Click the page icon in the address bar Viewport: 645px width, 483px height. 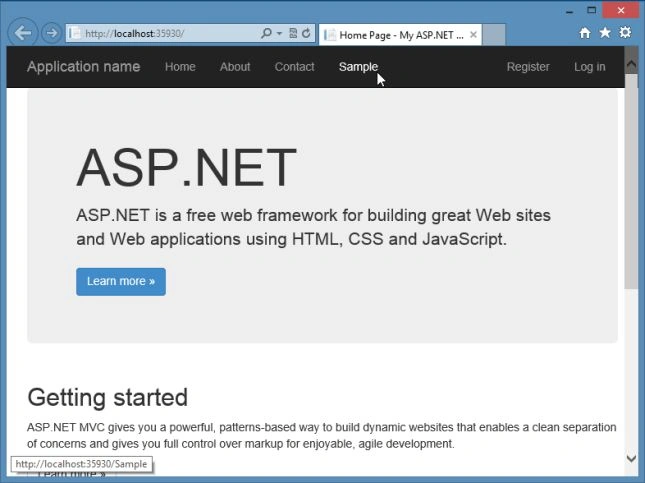[75, 33]
